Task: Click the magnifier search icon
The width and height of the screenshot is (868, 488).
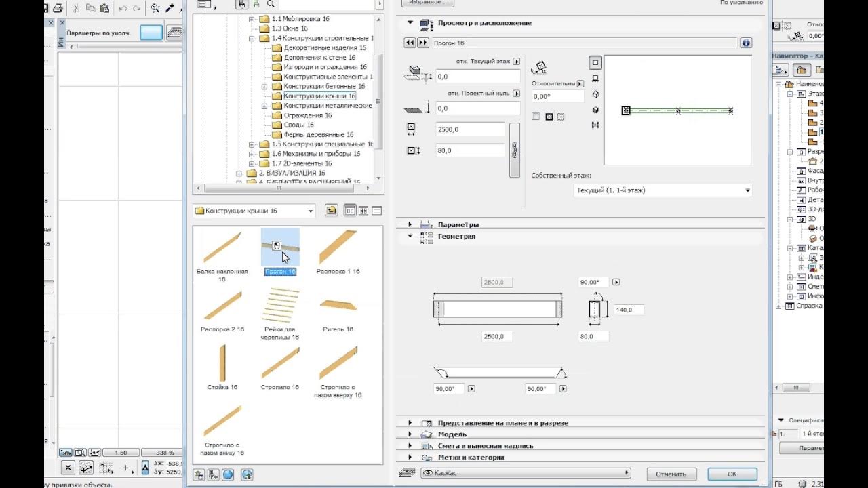Action: click(270, 4)
